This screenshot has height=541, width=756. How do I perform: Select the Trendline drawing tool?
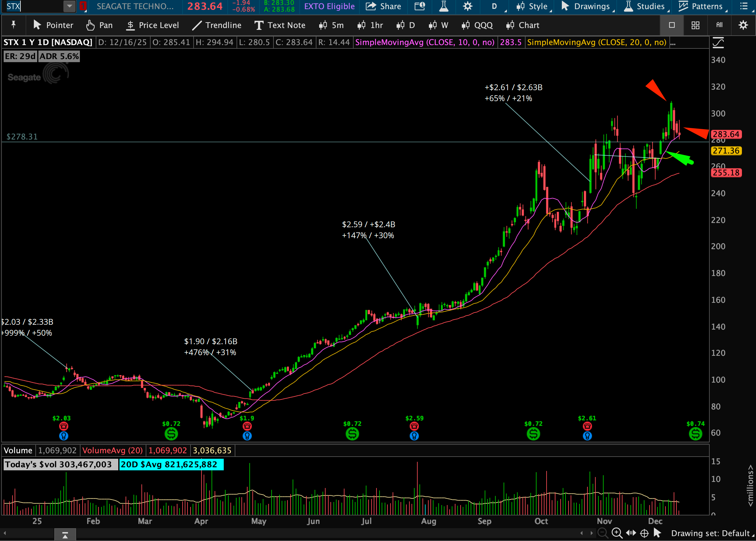coord(217,25)
